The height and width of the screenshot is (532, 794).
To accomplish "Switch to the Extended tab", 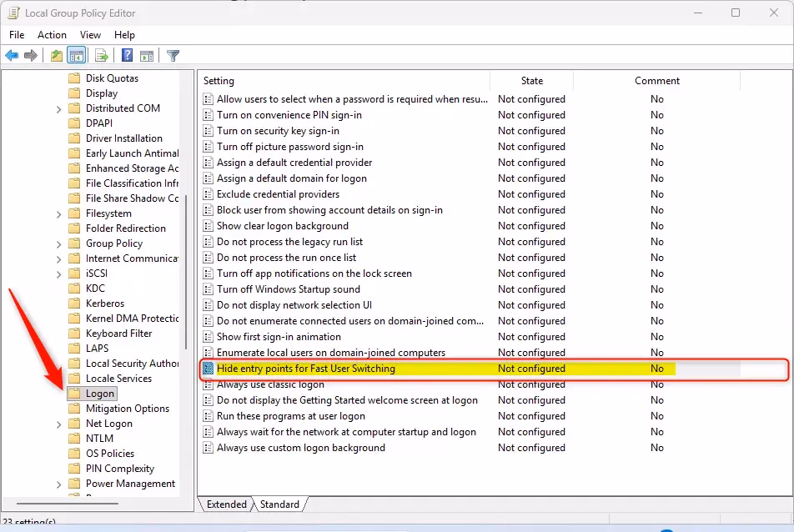I will [x=226, y=504].
